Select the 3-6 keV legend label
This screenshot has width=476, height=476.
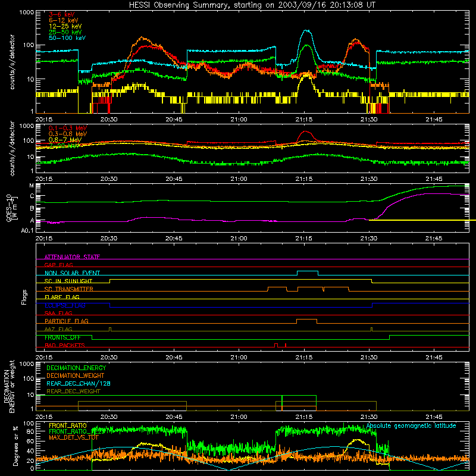tap(61, 14)
